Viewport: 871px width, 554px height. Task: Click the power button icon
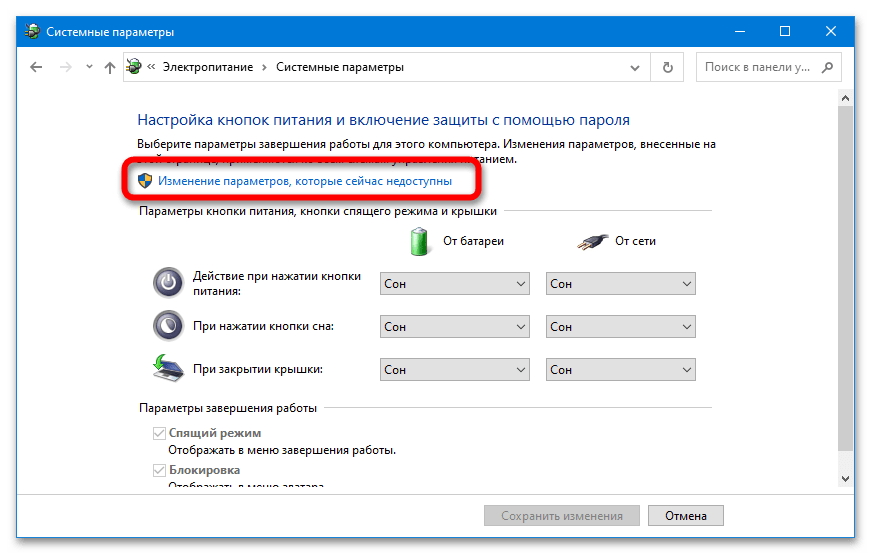click(x=168, y=283)
